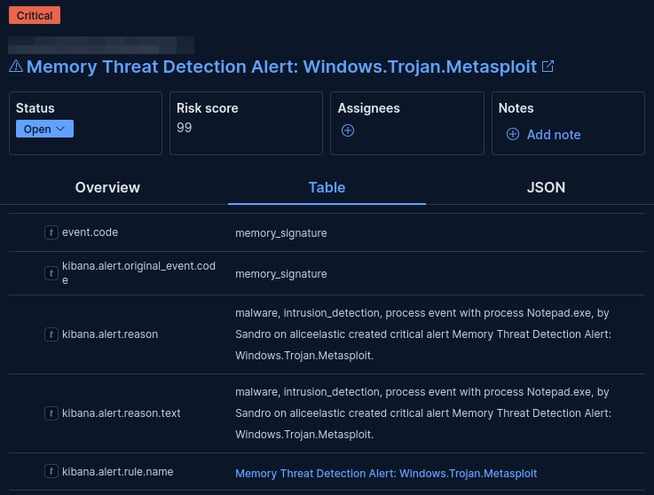
Task: Click the plus icon beside Add note
Action: 513,134
